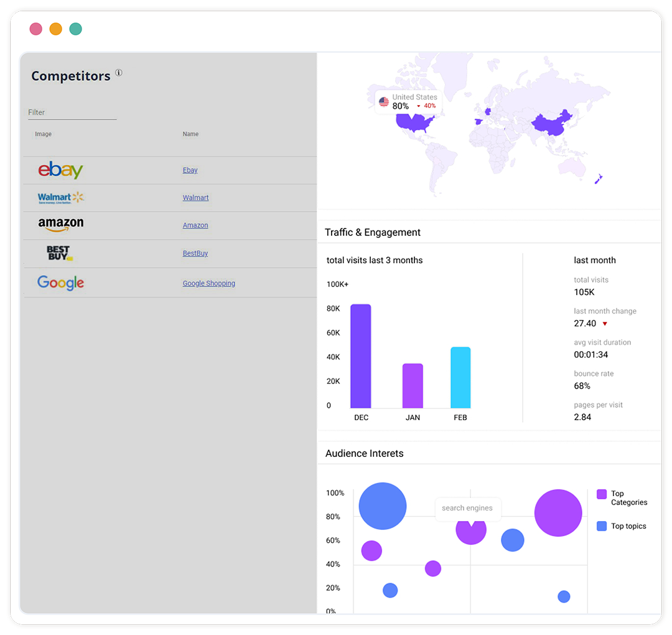Click the Top topics blue legend swatch
The image size is (672, 635).
pos(601,526)
